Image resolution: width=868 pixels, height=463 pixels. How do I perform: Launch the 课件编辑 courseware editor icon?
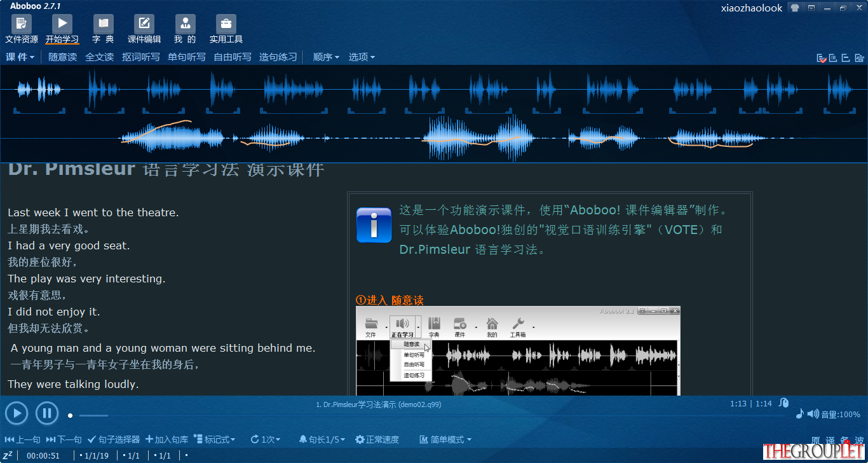[x=144, y=29]
